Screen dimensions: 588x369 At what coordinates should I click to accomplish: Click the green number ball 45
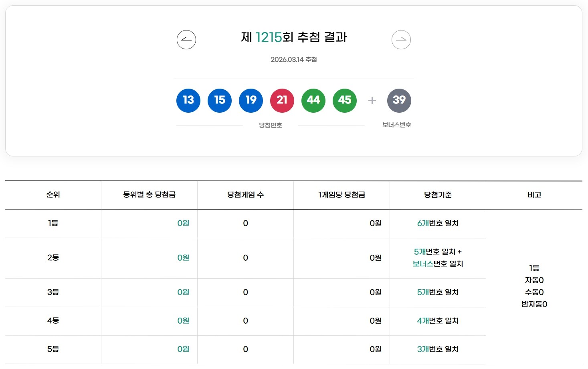pyautogui.click(x=345, y=100)
